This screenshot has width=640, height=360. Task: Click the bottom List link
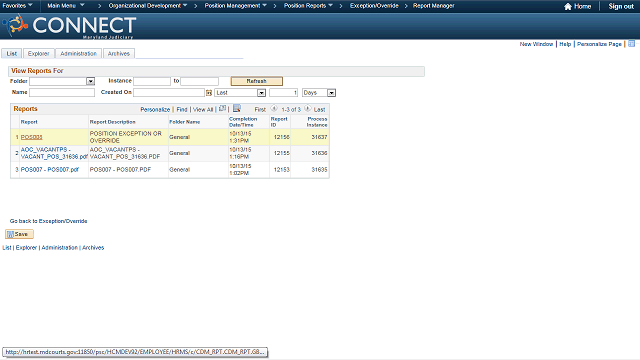(7, 248)
